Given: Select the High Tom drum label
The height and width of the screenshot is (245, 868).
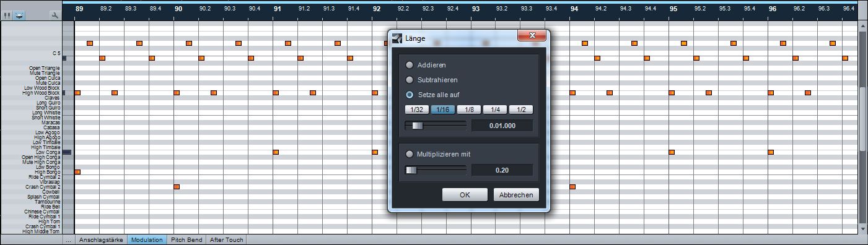Looking at the screenshot, I should tap(50, 221).
